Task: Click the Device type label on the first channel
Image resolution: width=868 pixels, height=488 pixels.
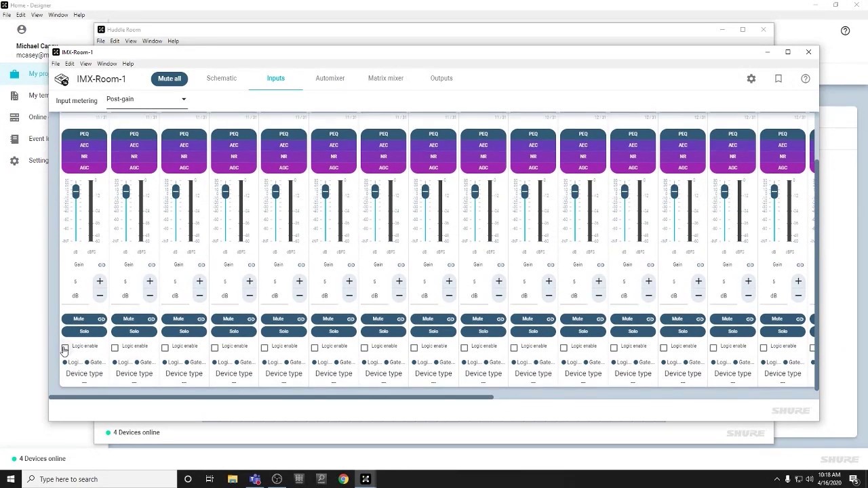Action: 84,373
